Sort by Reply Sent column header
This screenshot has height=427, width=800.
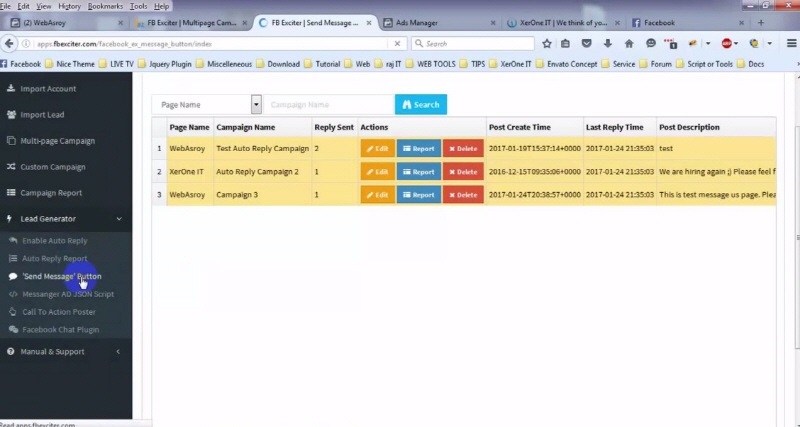click(x=334, y=127)
